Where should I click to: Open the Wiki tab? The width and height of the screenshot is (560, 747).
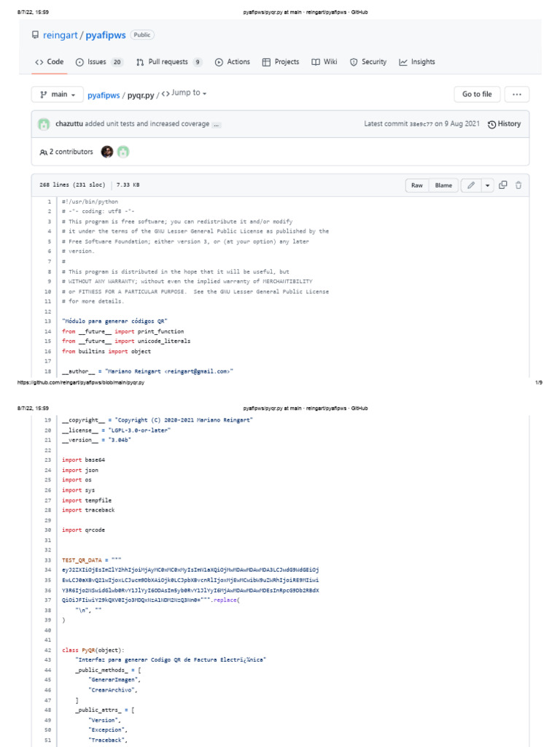pos(324,62)
